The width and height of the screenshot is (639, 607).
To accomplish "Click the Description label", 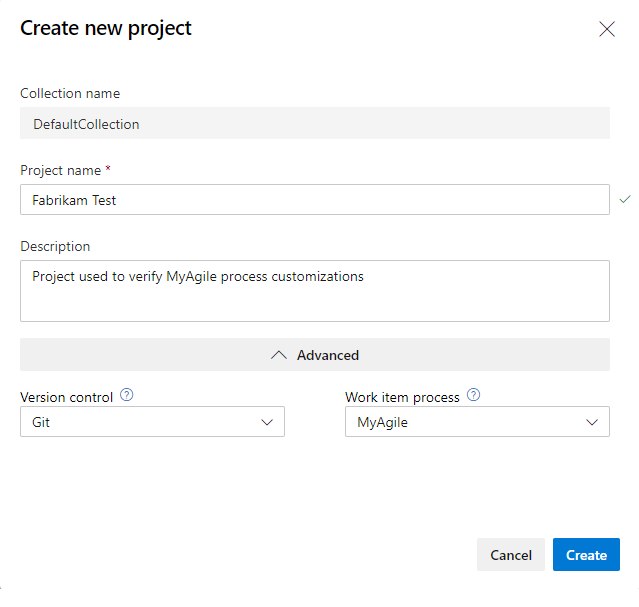I will click(x=55, y=246).
